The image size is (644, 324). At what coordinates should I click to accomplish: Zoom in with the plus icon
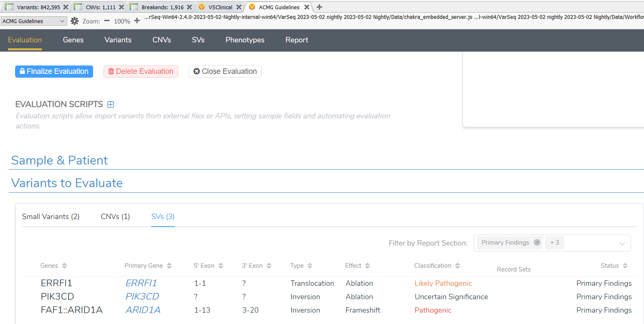pos(137,21)
